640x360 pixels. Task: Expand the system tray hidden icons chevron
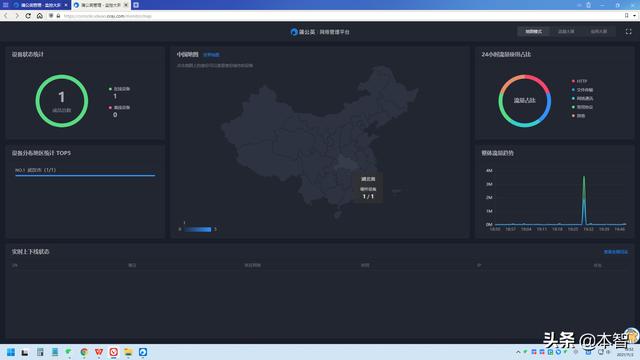(x=518, y=352)
